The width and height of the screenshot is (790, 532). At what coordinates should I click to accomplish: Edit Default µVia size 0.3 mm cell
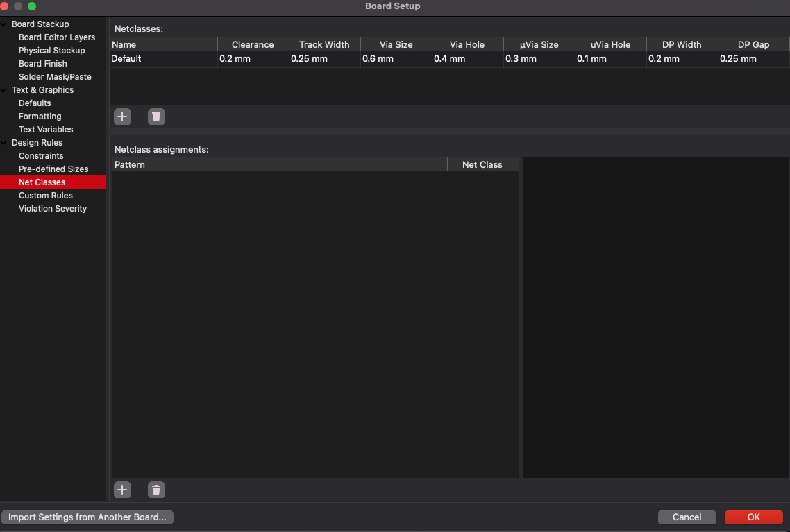click(x=539, y=59)
